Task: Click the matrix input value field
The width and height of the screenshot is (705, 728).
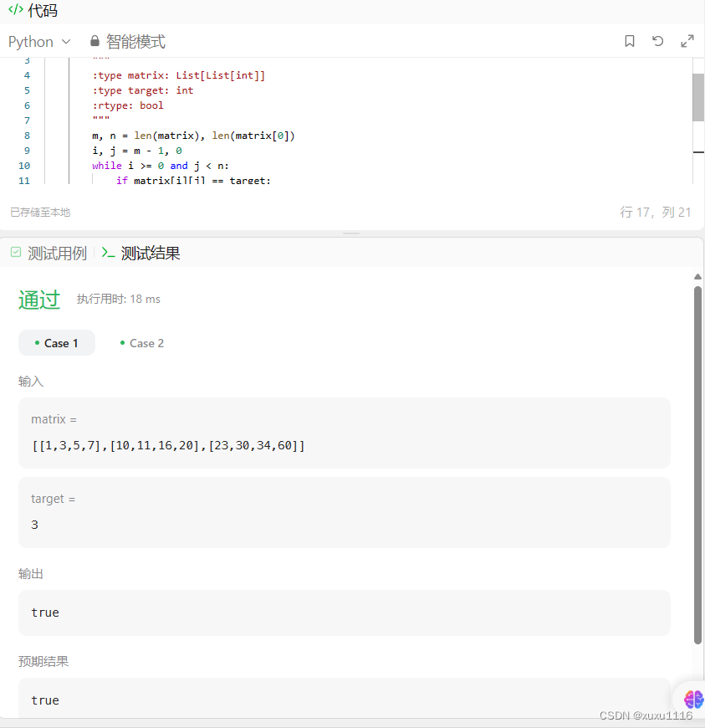Action: (345, 433)
